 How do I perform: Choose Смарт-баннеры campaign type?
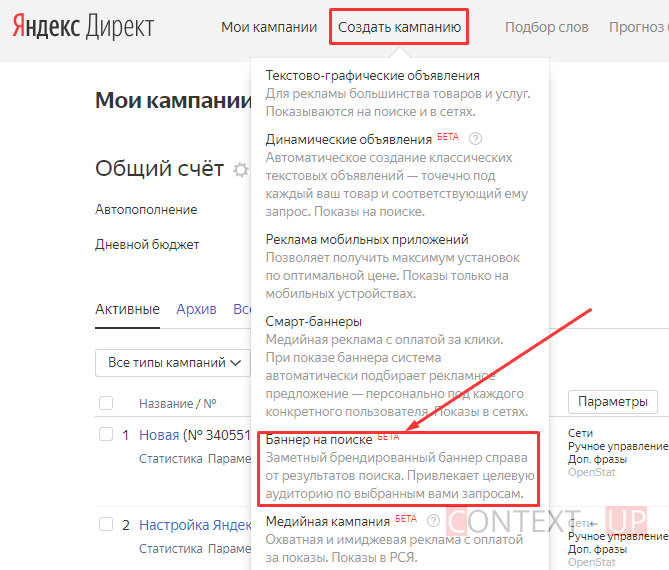(314, 321)
